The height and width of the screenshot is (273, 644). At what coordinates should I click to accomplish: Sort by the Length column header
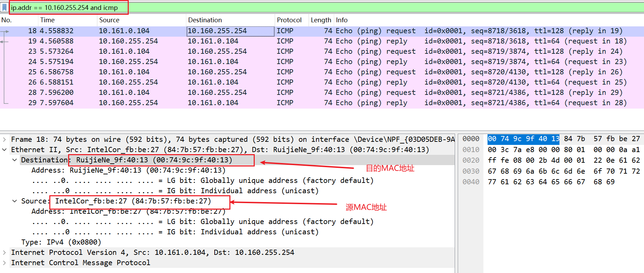(321, 20)
